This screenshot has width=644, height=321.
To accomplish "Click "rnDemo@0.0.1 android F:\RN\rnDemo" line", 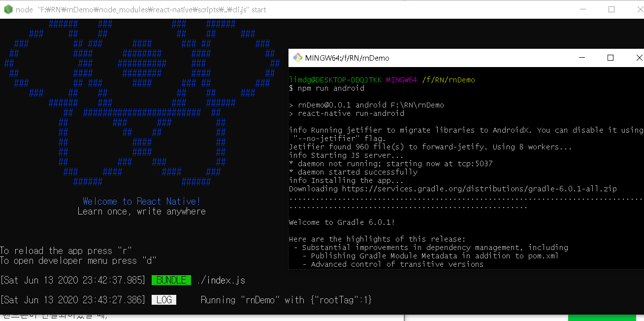I will [366, 105].
